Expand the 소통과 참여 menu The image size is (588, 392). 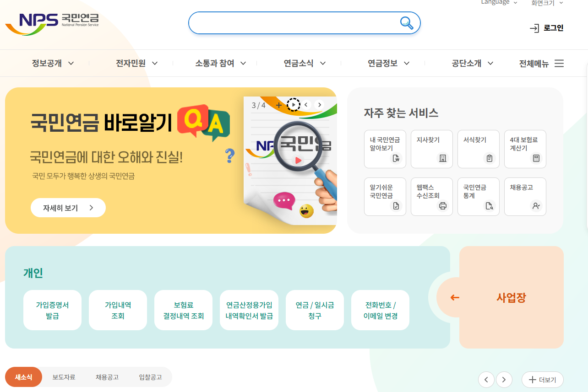[x=220, y=63]
